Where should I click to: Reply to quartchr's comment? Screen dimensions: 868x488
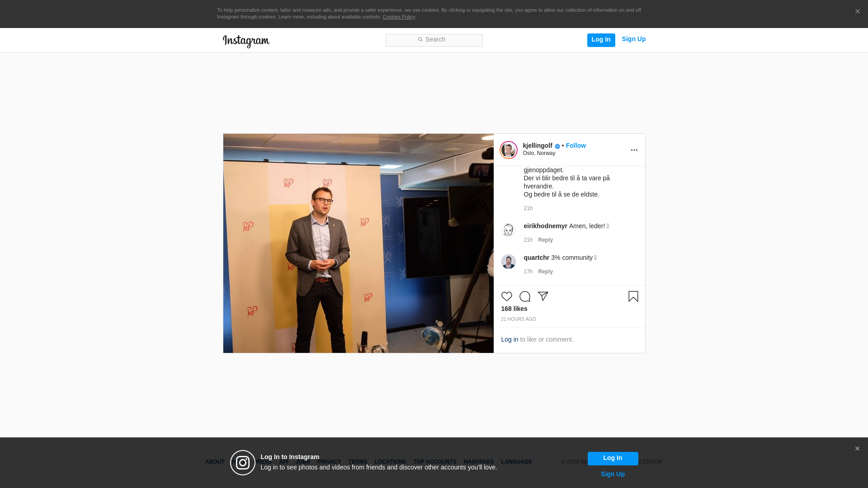point(545,272)
